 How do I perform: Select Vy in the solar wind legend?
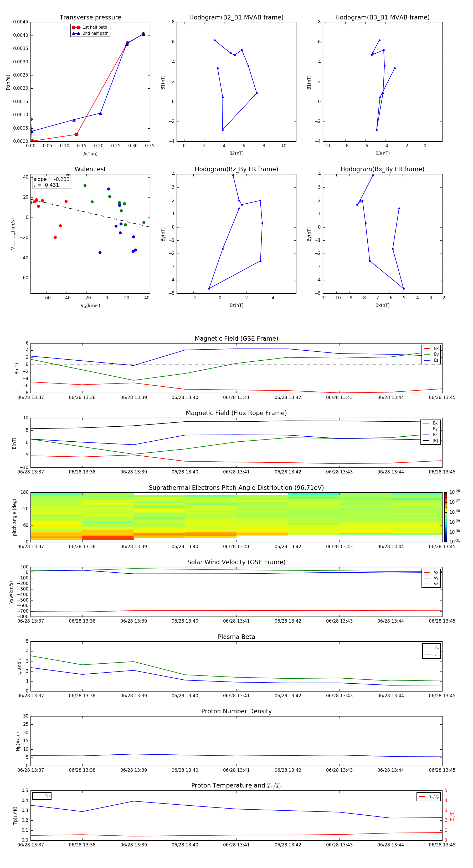431,578
